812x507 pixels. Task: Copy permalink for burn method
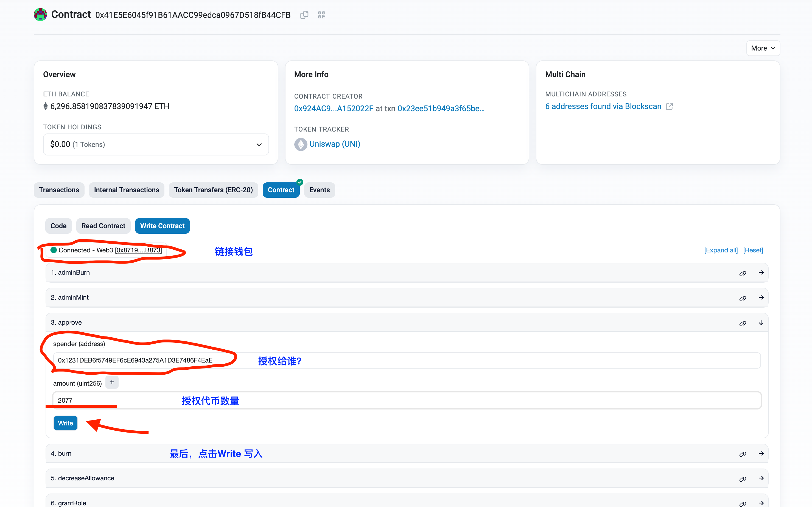[743, 454]
